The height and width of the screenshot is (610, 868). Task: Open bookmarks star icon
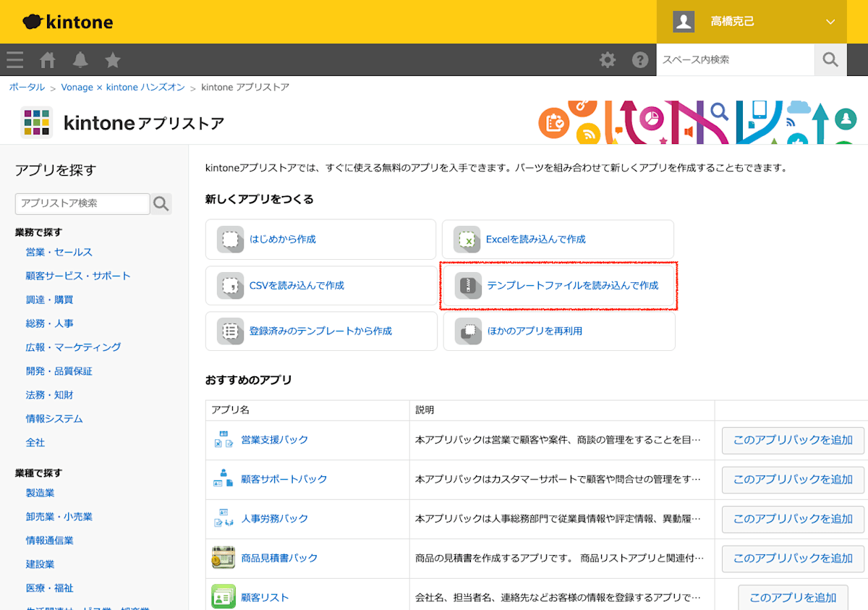(113, 59)
